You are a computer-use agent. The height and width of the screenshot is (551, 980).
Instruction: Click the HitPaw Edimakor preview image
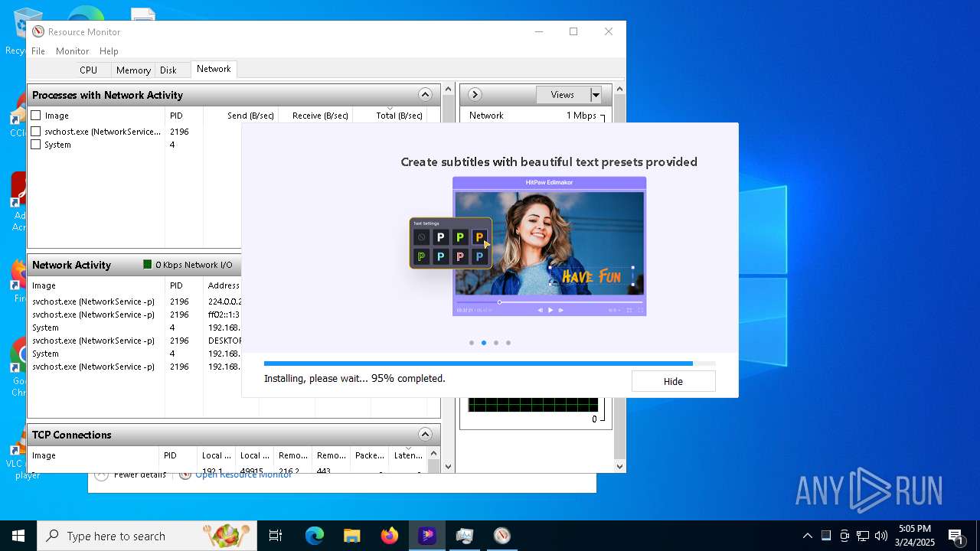(549, 246)
